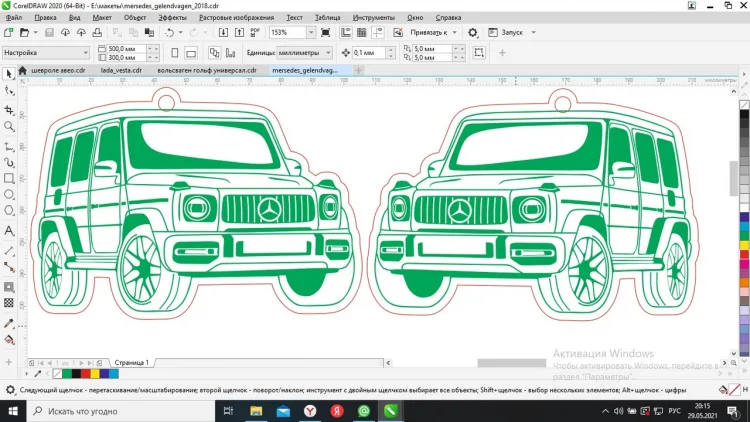Create a new document
Image resolution: width=750 pixels, height=422 pixels.
[x=8, y=33]
